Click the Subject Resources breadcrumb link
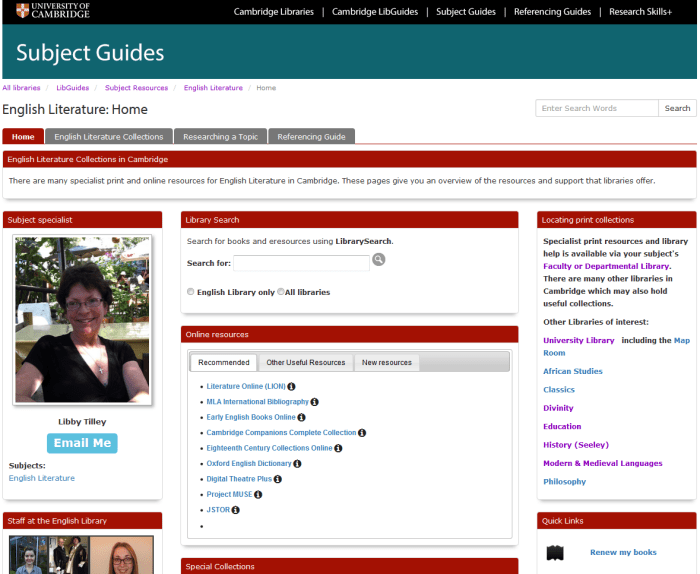The image size is (700, 574). (x=137, y=88)
